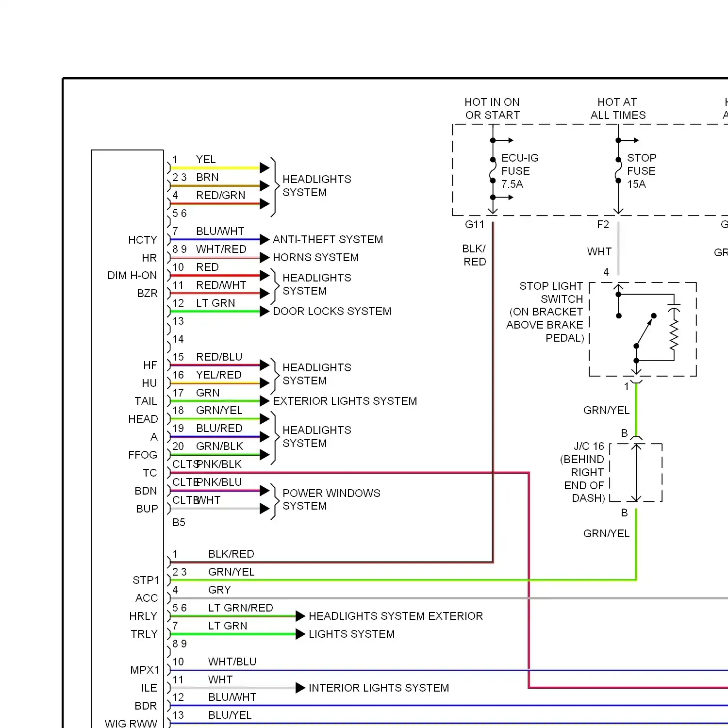Click the "BLK/RED" wire label at lower pin 1
The image size is (728, 728).
(231, 554)
